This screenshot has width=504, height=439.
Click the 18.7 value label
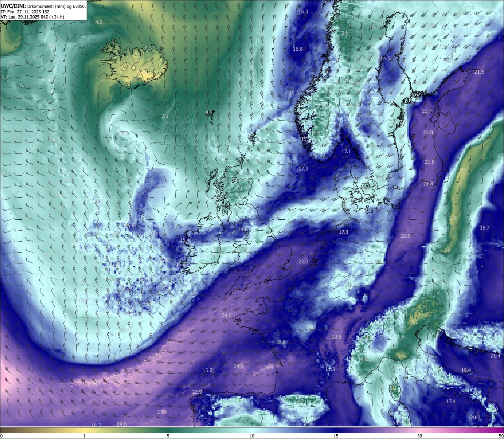click(x=96, y=425)
